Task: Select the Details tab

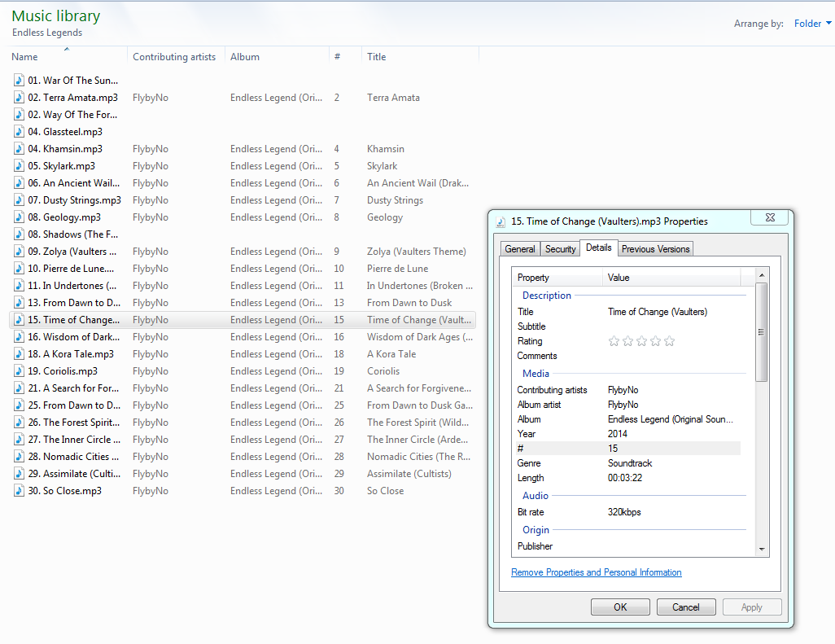Action: tap(598, 248)
